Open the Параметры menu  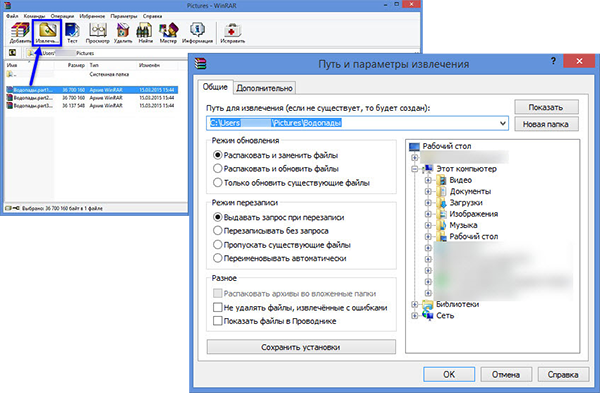point(124,16)
